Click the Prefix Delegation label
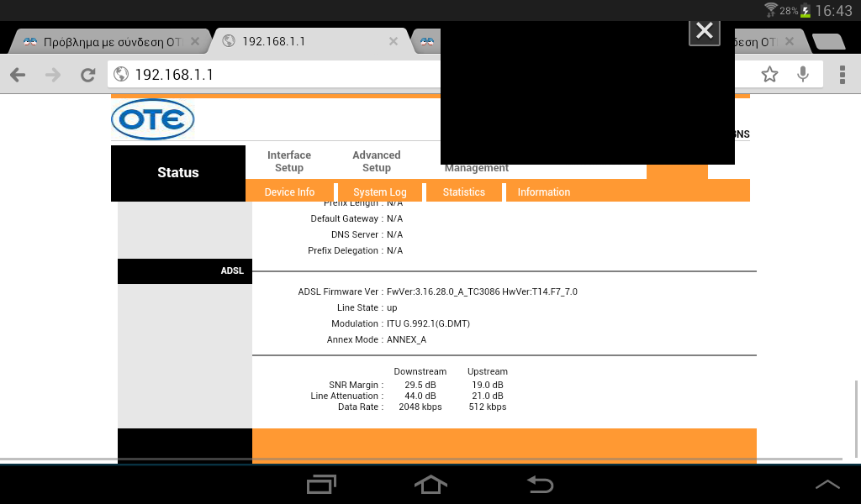This screenshot has width=861, height=504. [x=343, y=250]
